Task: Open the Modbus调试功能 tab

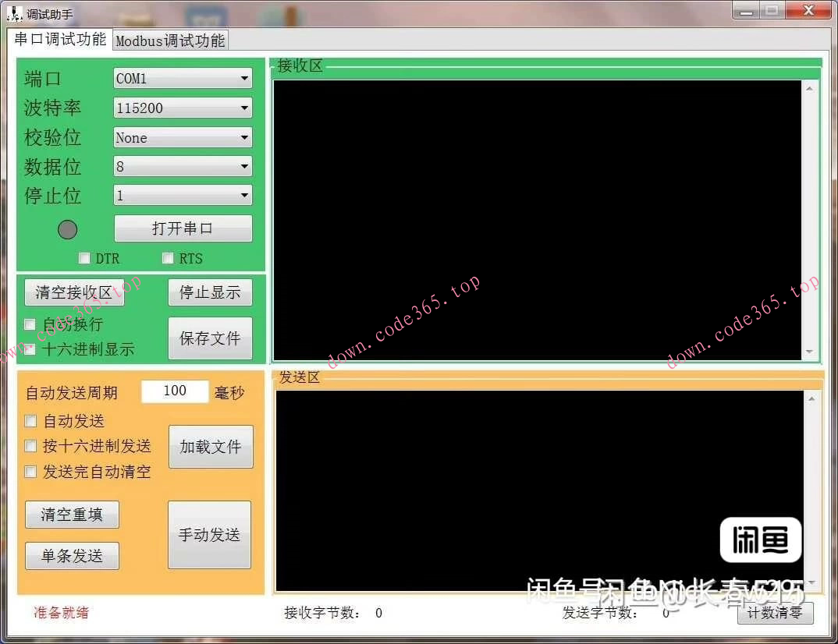Action: (170, 41)
